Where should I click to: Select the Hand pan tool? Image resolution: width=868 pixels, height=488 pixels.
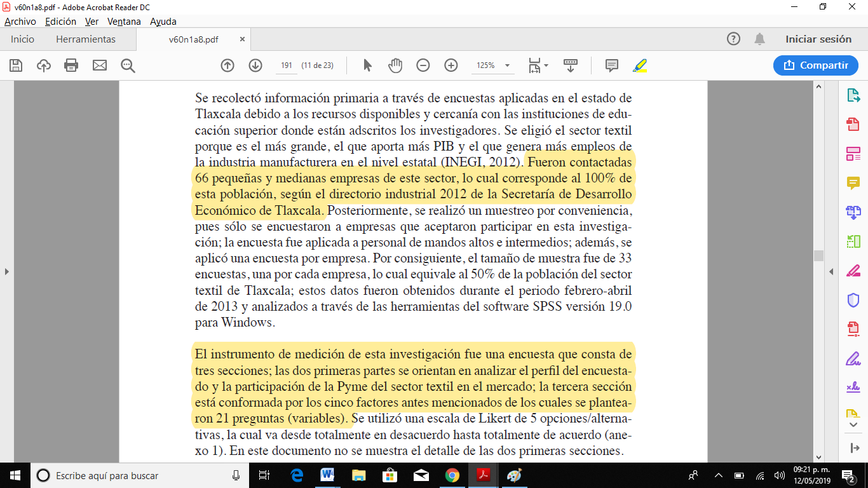395,65
